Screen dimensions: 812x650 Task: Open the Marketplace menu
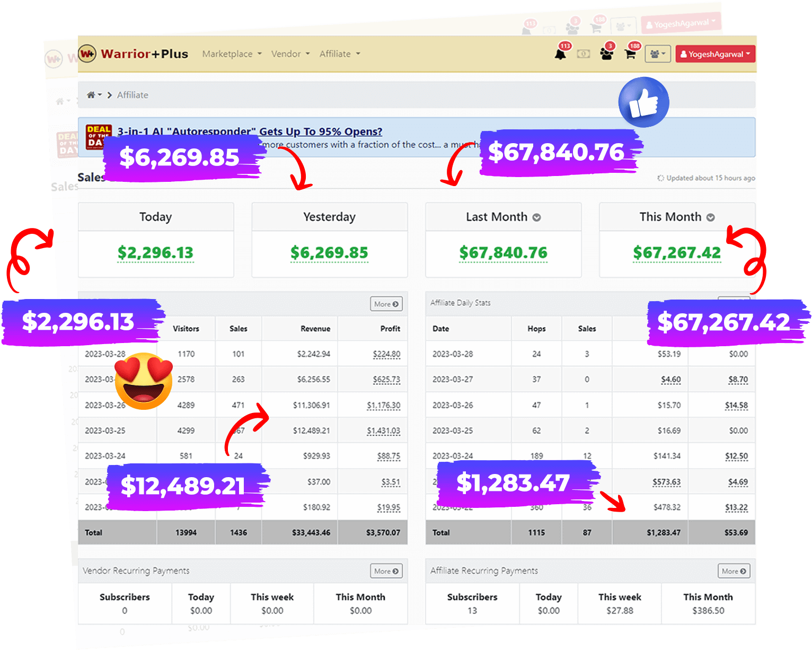pyautogui.click(x=232, y=54)
